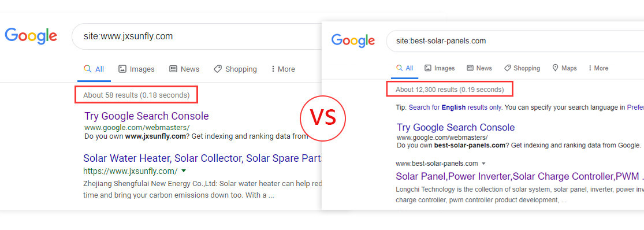Open the right Try Google Search Console link
Image resolution: width=644 pixels, height=230 pixels.
point(456,127)
